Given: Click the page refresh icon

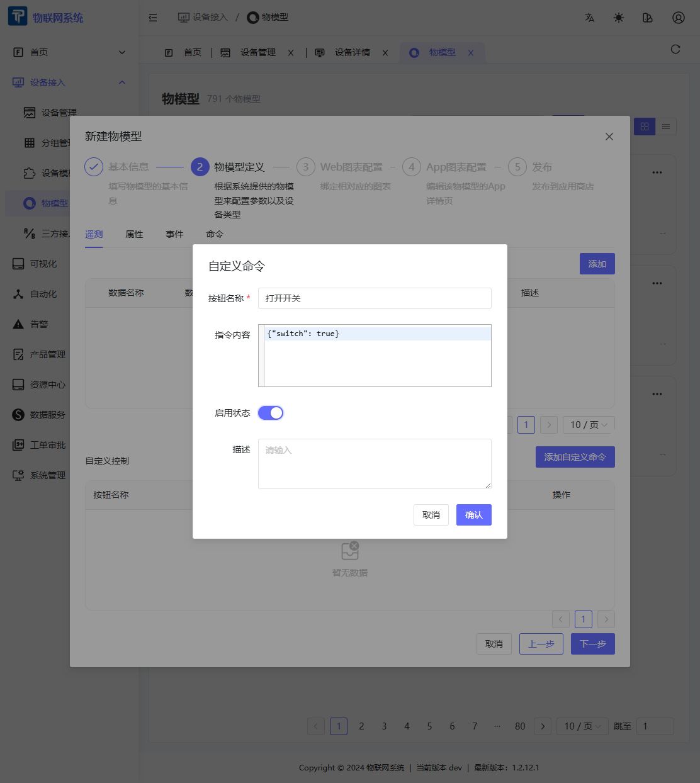Looking at the screenshot, I should (675, 49).
